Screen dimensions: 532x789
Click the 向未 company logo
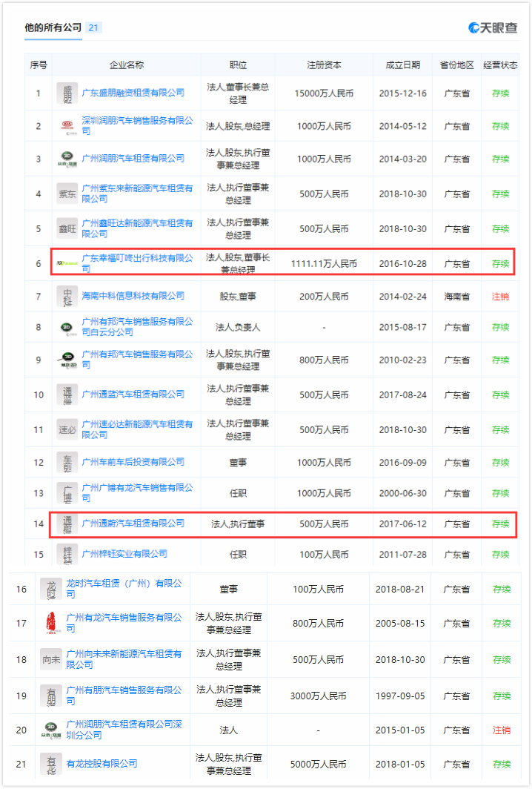[51, 659]
